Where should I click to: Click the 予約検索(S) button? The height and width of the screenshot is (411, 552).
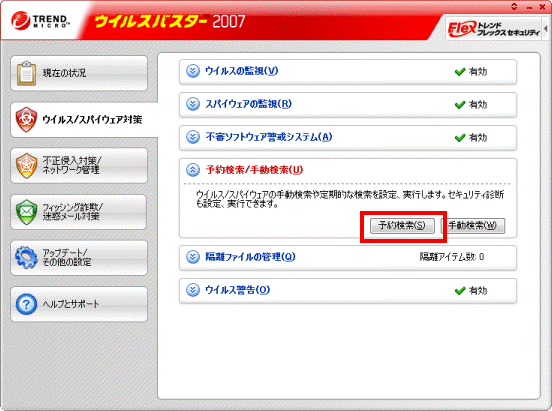(402, 226)
